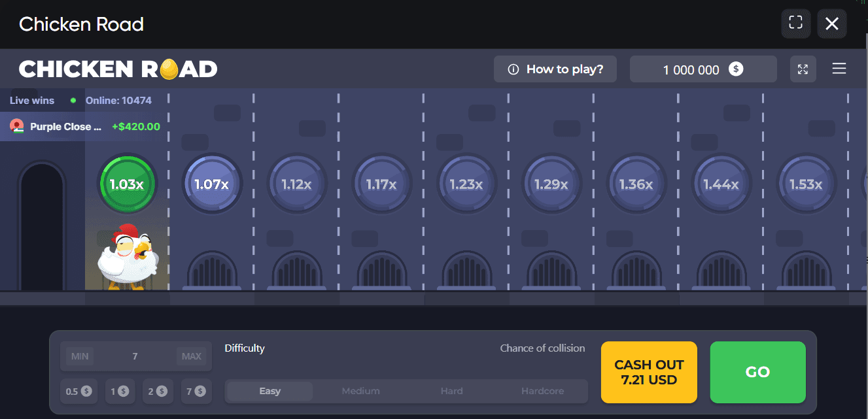868x419 pixels.
Task: Select the Hard difficulty
Action: click(451, 391)
